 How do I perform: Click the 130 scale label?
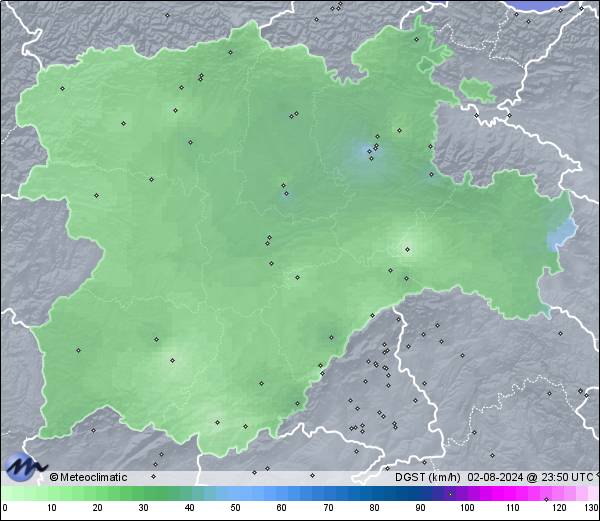592,508
